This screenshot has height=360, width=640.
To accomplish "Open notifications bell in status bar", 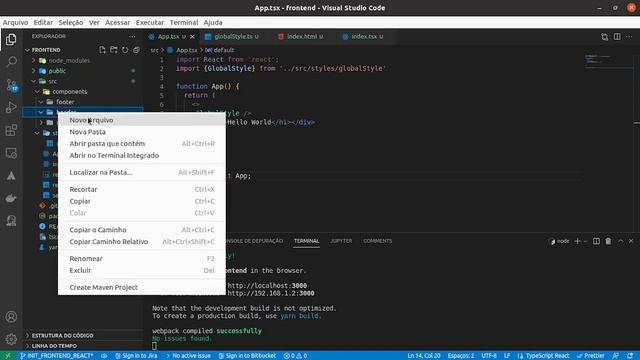I will (630, 356).
